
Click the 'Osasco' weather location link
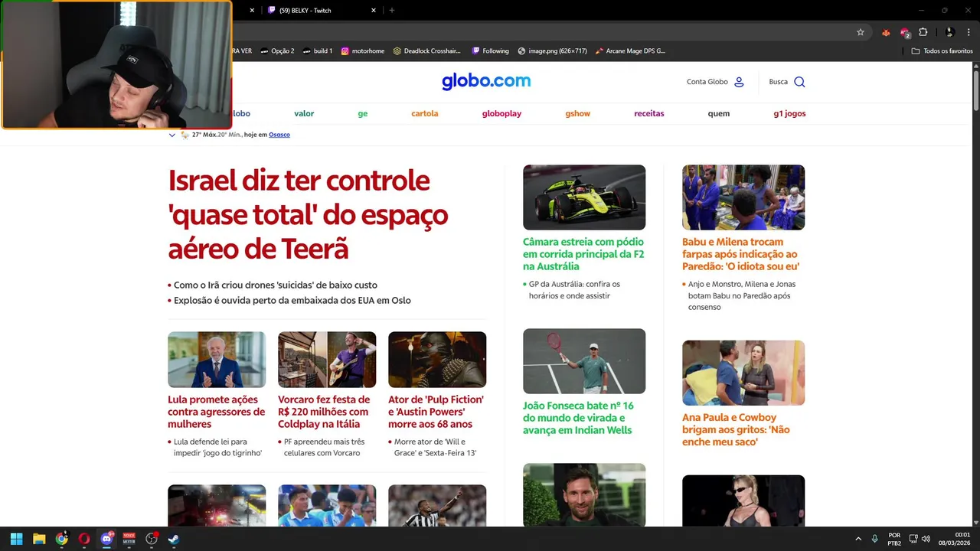coord(279,135)
